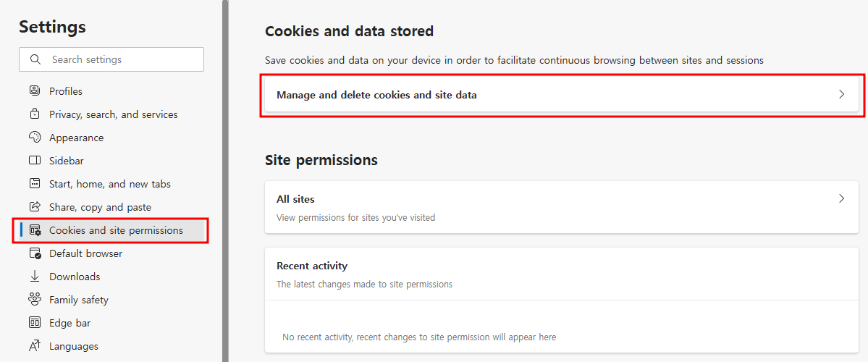Click the Appearance palette icon

[35, 138]
